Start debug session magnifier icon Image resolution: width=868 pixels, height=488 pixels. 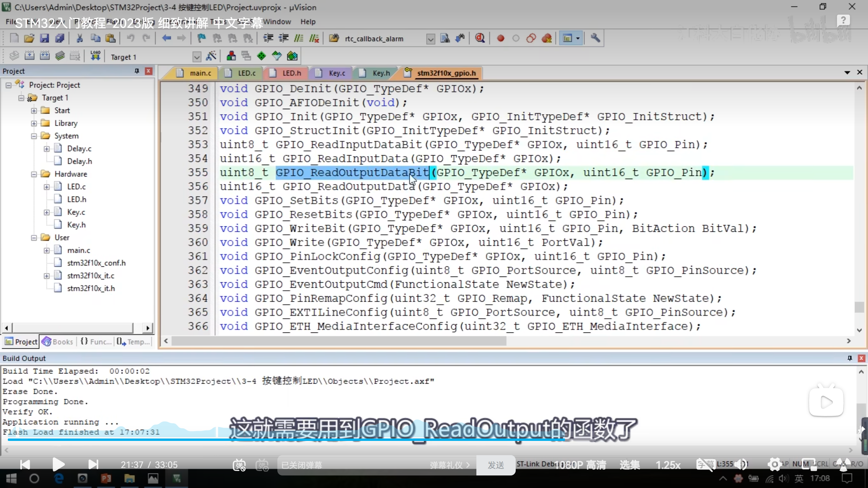pyautogui.click(x=480, y=38)
